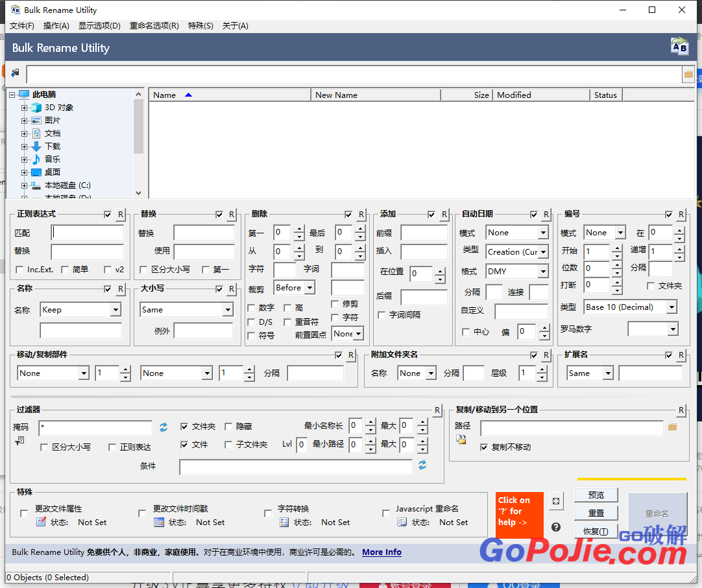Screen dimensions: 702x588
Task: Open the Base 10 (Decimal) dropdown
Action: (x=672, y=307)
